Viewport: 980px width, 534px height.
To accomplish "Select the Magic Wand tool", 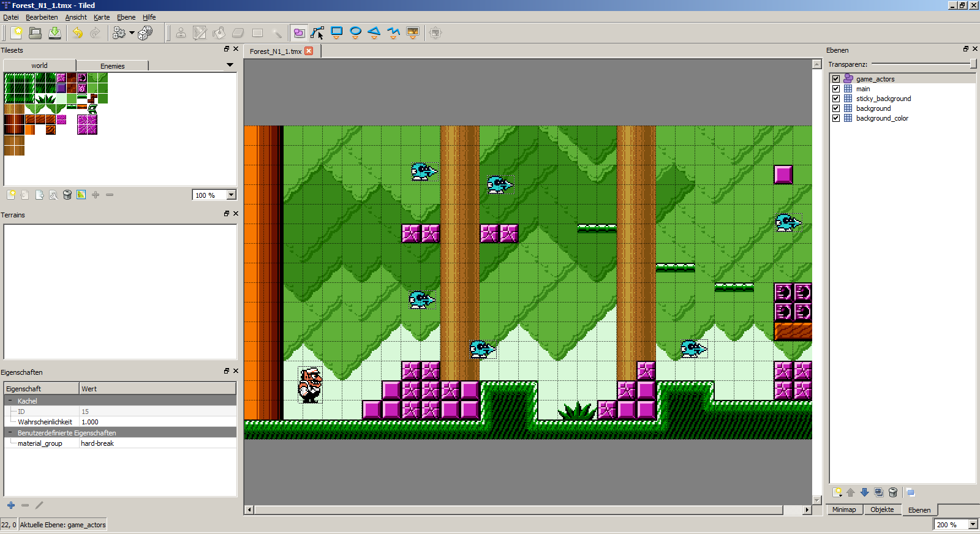I will pos(277,32).
